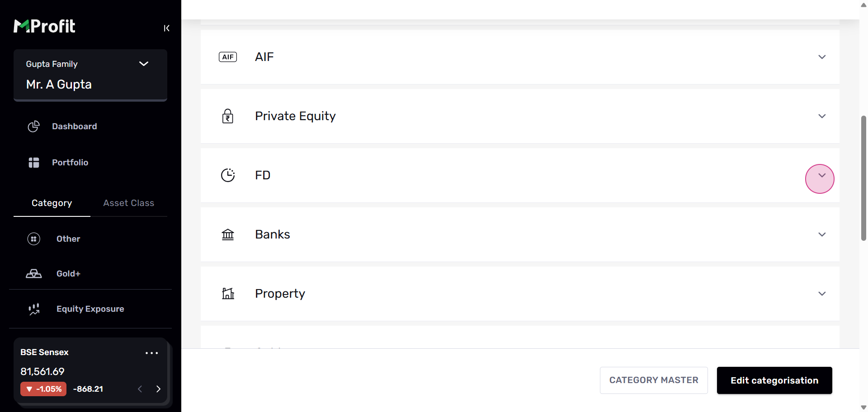Click the Property building icon
The width and height of the screenshot is (868, 412).
228,294
